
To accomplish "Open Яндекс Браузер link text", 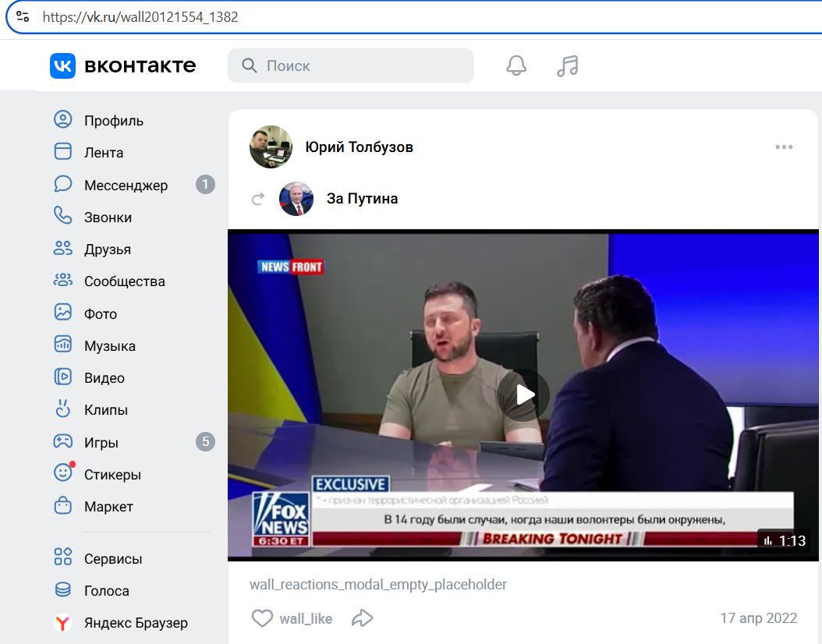I will (x=136, y=622).
